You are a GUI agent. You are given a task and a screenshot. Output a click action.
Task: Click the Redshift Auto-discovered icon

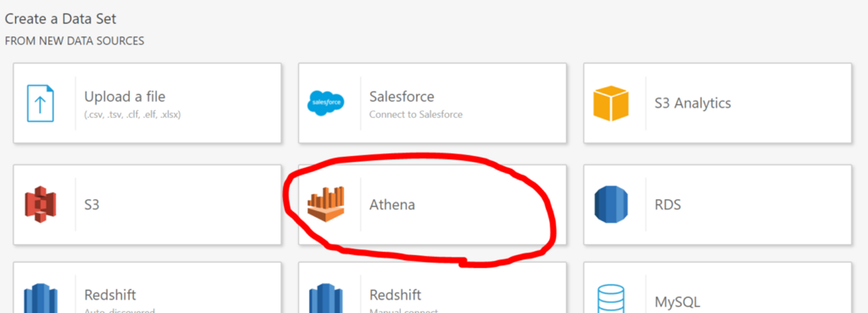tap(40, 299)
